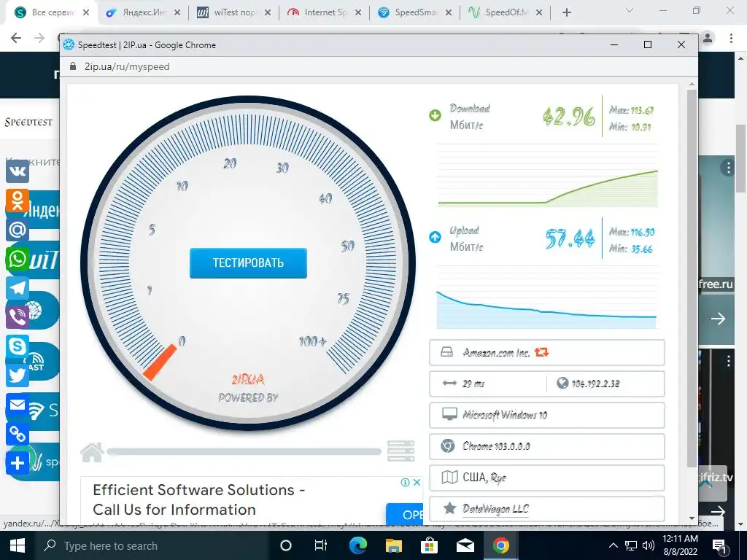
Task: Click back arrow in background Chrome
Action: (x=16, y=38)
